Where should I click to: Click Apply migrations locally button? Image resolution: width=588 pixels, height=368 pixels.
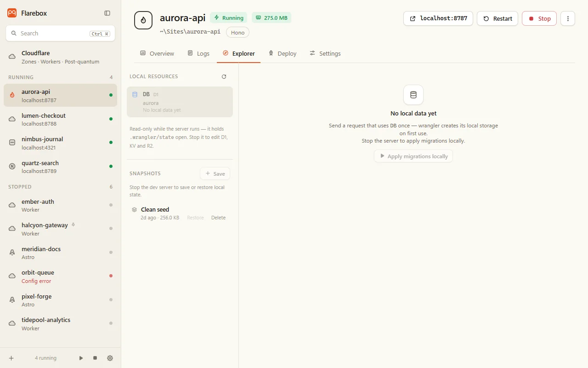pos(413,156)
